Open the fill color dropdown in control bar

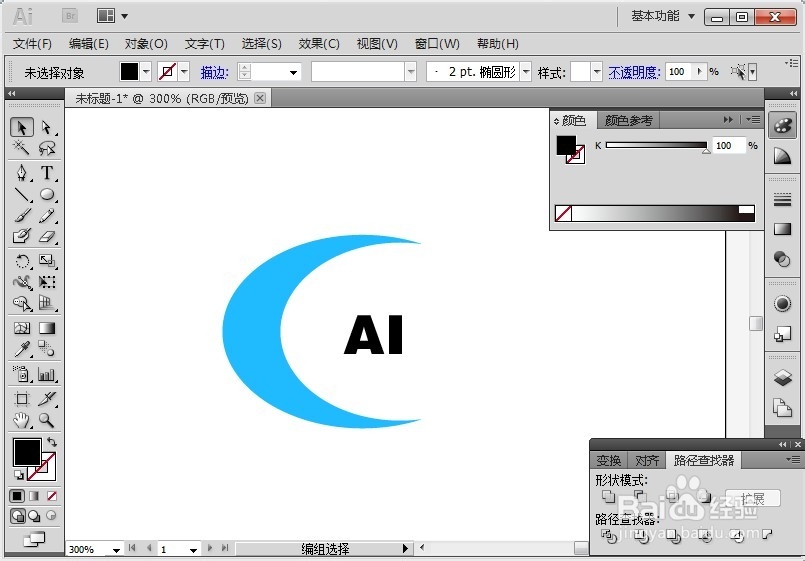(146, 72)
